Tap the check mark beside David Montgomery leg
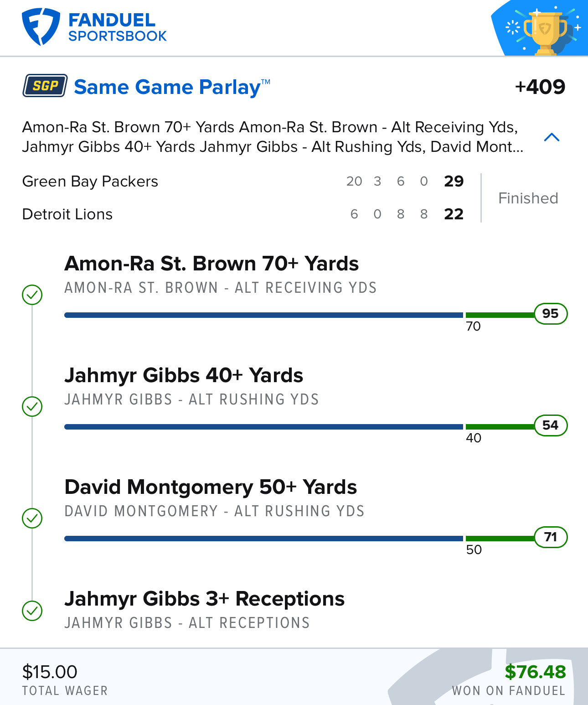588x705 pixels. point(32,518)
